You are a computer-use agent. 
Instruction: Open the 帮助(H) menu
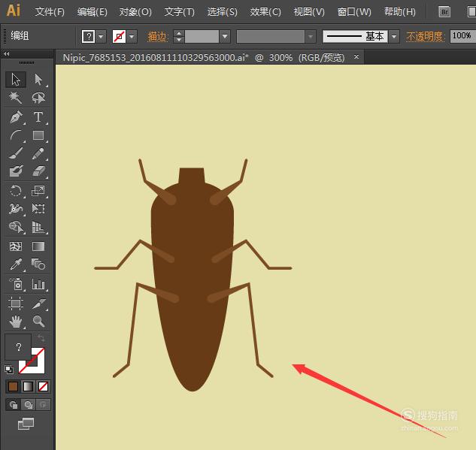pyautogui.click(x=400, y=12)
